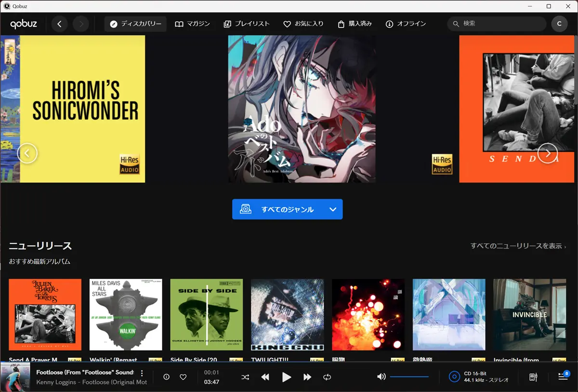The height and width of the screenshot is (392, 578).
Task: Play the current track
Action: coord(287,377)
